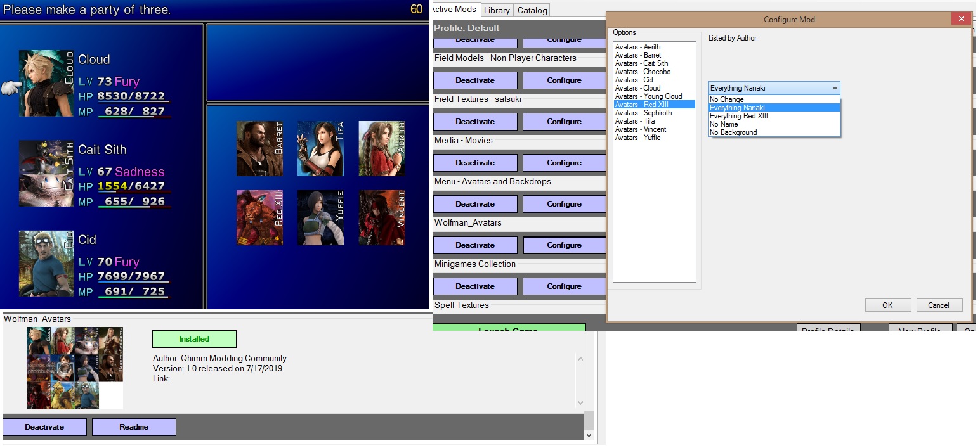Deactivate Menu - Avatars and Backdrops mod
Viewport: 980px width, 448px height.
475,204
